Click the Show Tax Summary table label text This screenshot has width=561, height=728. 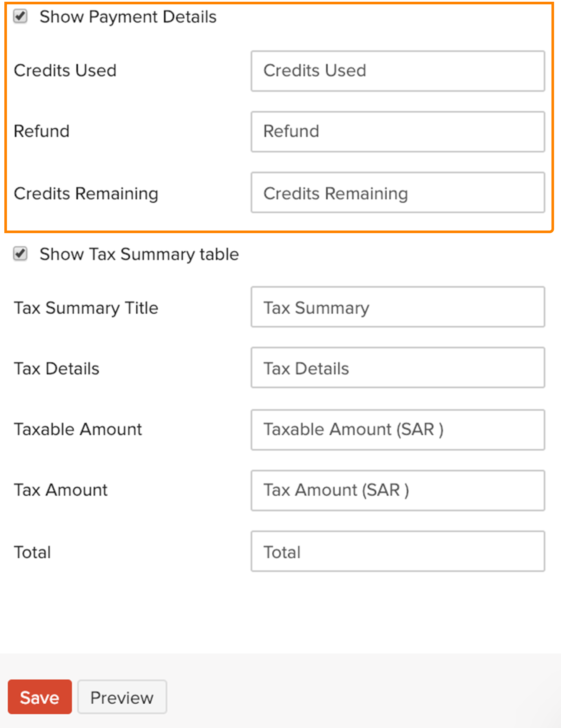tap(139, 254)
